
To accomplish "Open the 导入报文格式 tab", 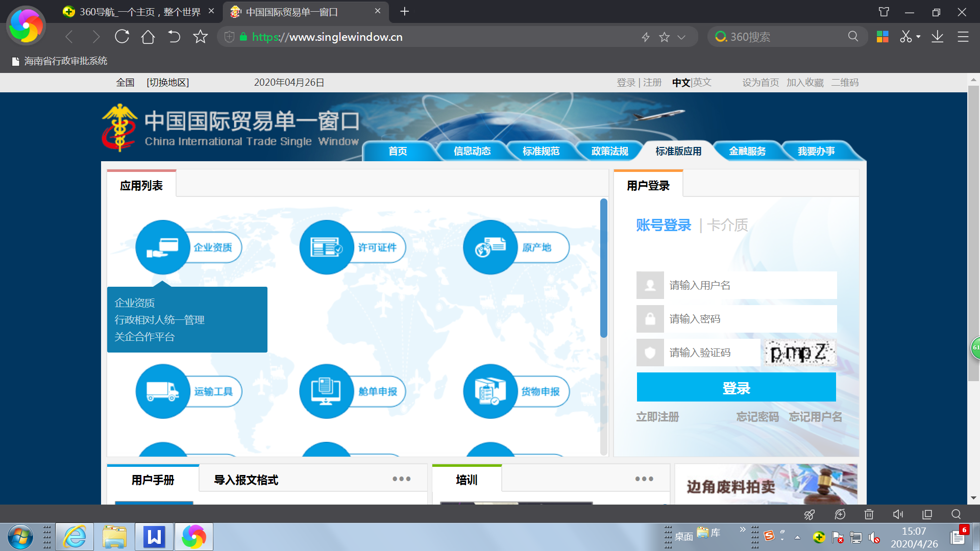I will pyautogui.click(x=247, y=480).
